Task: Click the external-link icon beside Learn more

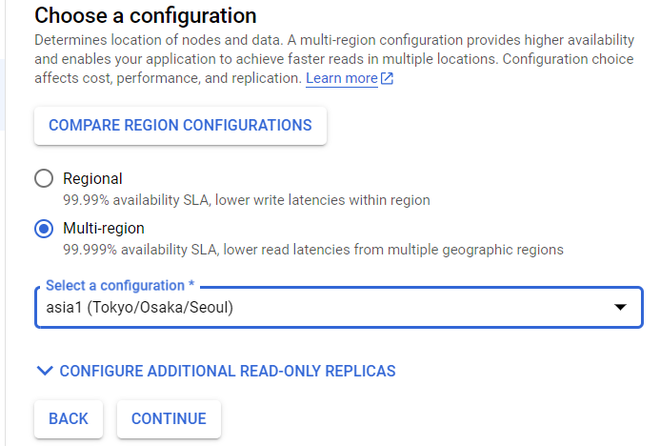Action: click(x=387, y=79)
